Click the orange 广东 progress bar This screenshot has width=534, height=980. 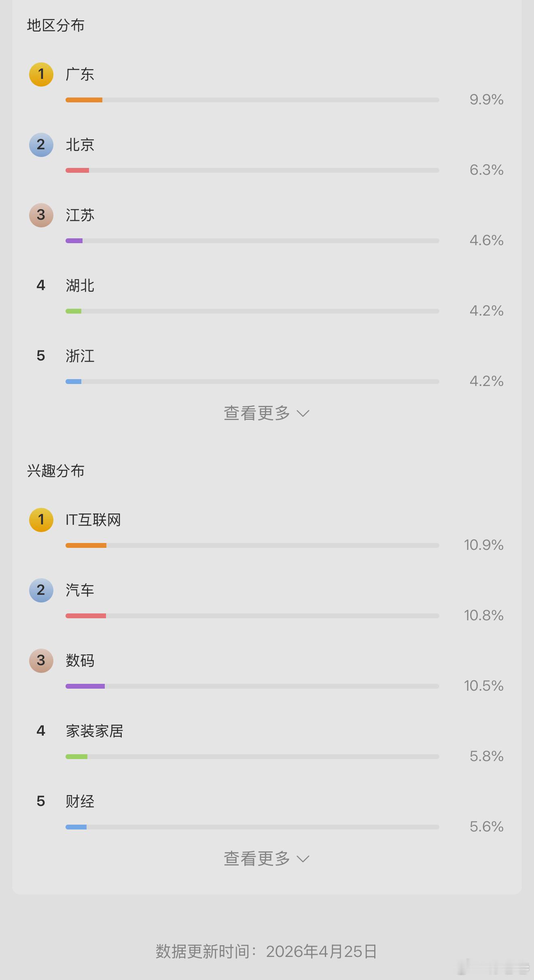[252, 100]
